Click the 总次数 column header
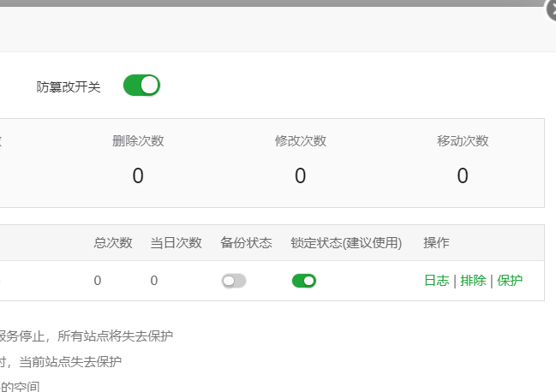The width and height of the screenshot is (556, 392). point(113,243)
